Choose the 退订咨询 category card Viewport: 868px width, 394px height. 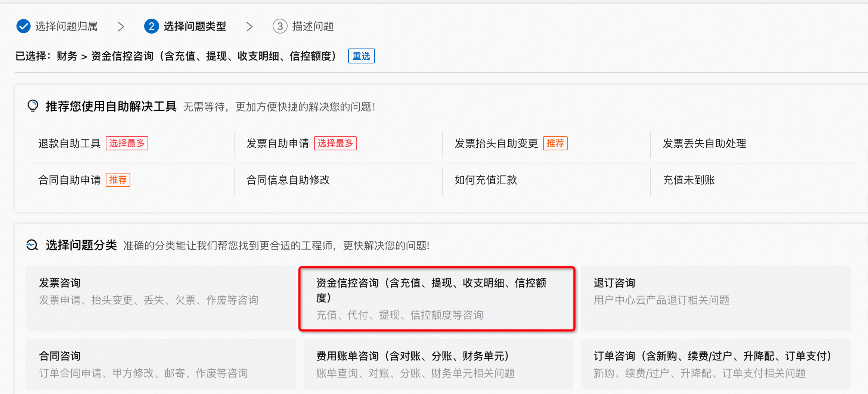pos(715,298)
